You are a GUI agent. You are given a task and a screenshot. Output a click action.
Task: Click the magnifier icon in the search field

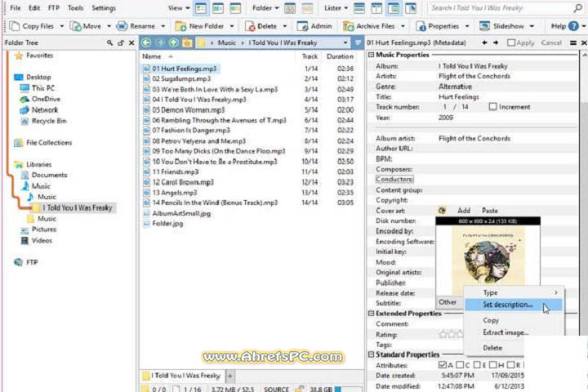(578, 8)
